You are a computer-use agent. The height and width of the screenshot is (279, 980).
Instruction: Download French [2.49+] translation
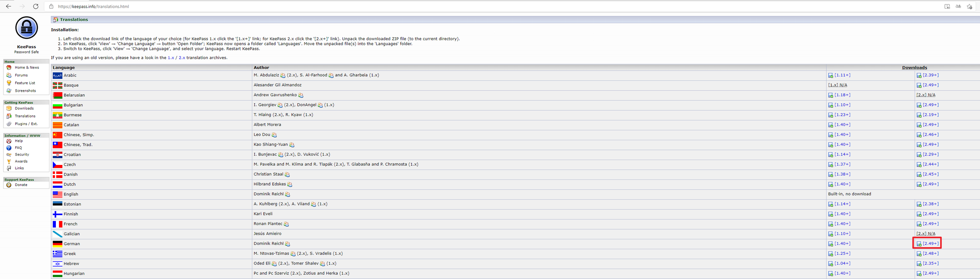tap(931, 223)
